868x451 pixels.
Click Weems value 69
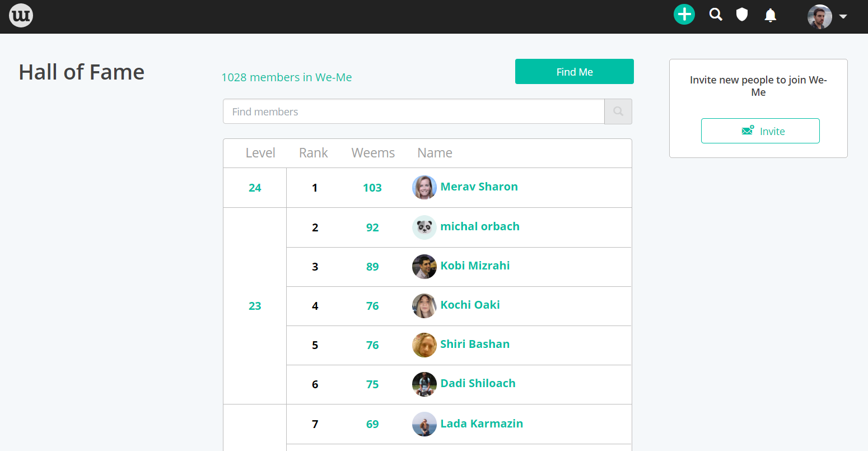[372, 424]
